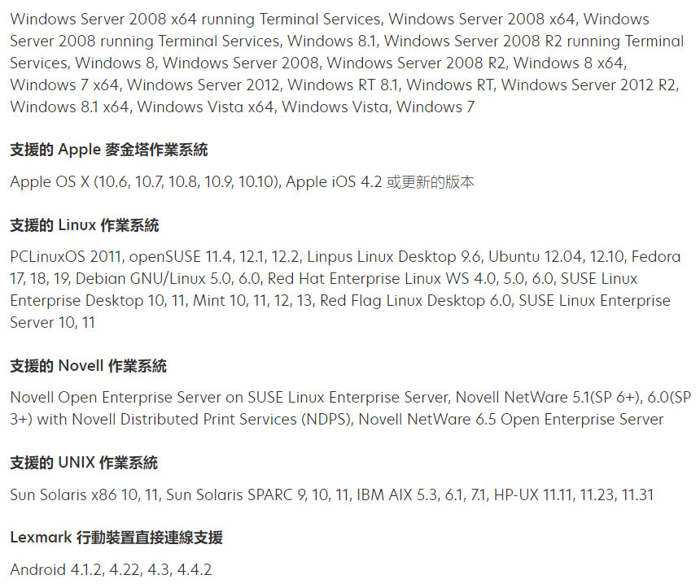700x588 pixels.
Task: Click the Ubuntu 12.04, 12.10 text
Action: 556,257
